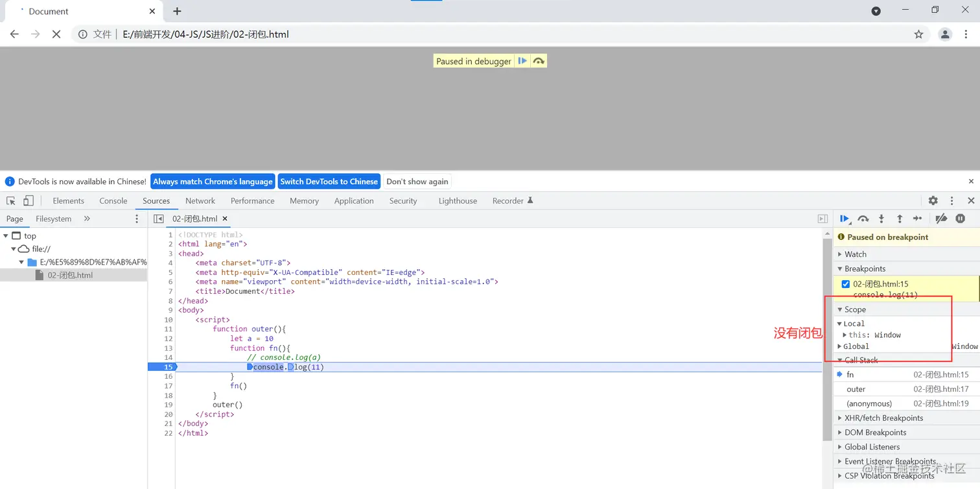The width and height of the screenshot is (980, 489).
Task: Toggle pause on exceptions icon
Action: tap(961, 219)
